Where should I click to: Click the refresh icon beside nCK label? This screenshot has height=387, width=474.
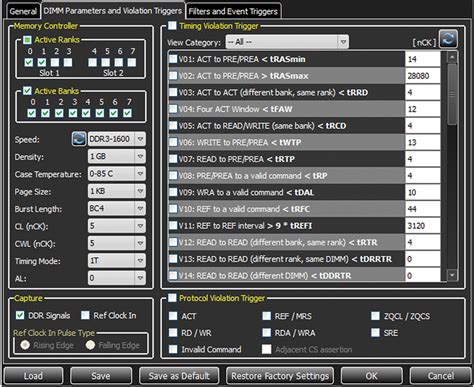tap(448, 39)
